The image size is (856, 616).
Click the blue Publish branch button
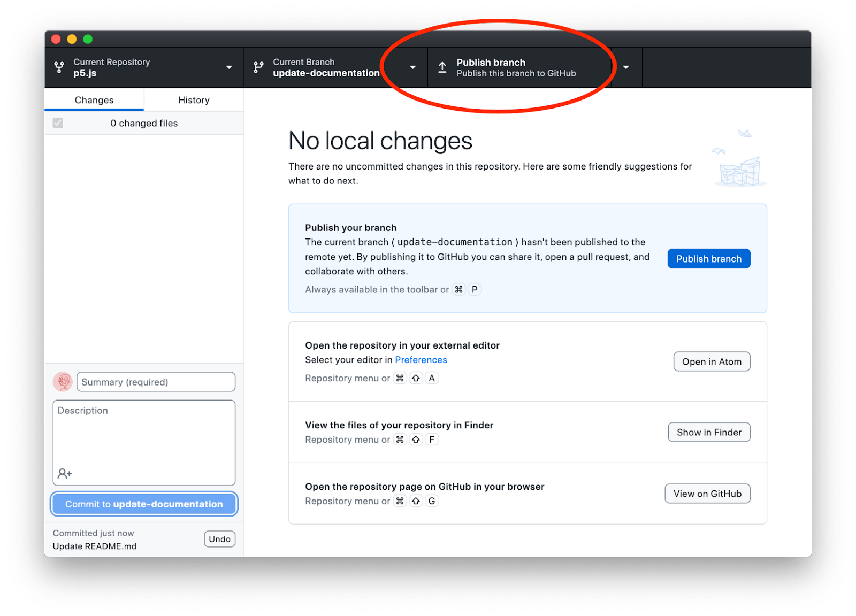click(x=708, y=258)
